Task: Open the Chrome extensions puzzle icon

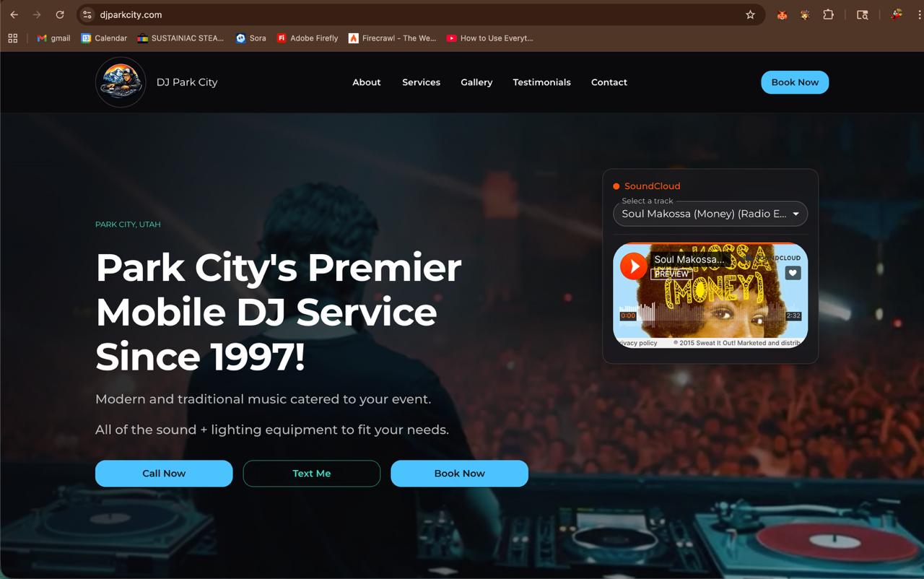Action: (x=828, y=14)
